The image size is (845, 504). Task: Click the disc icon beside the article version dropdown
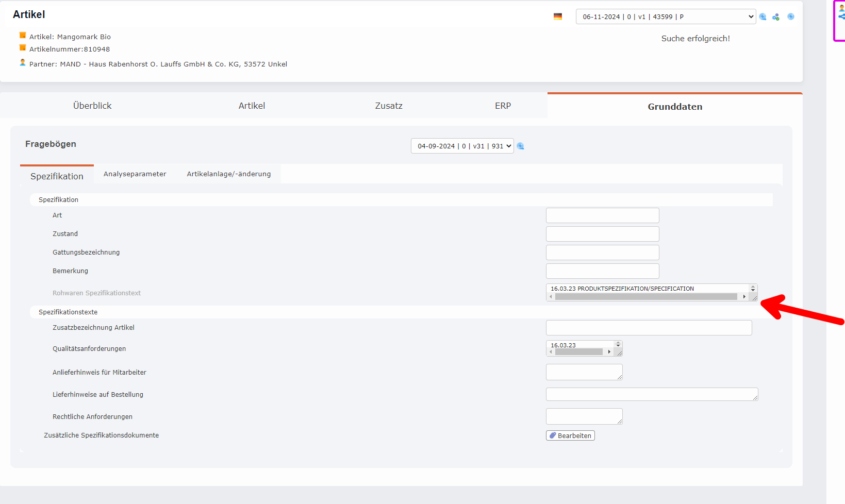(x=763, y=17)
